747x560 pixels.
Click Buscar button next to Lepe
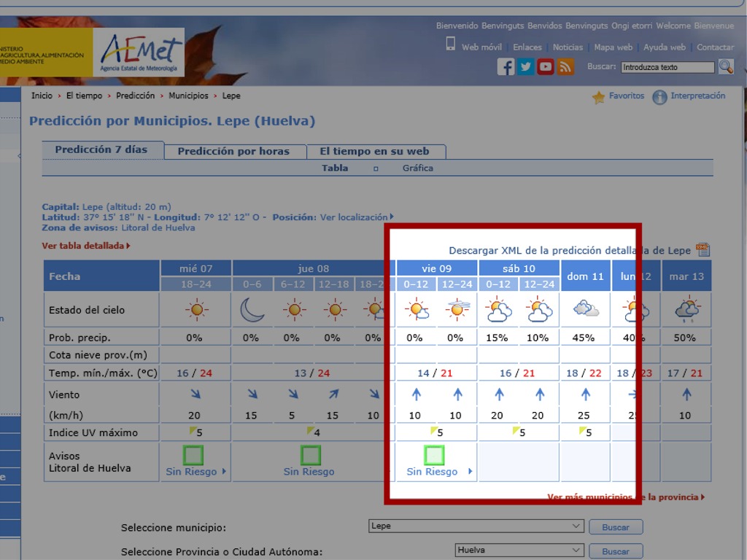(616, 527)
